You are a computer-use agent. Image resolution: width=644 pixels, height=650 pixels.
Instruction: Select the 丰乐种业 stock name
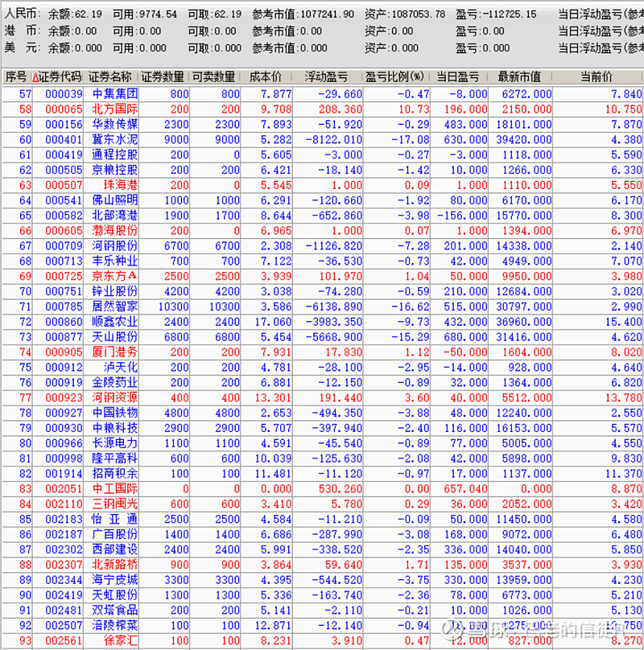point(115,261)
